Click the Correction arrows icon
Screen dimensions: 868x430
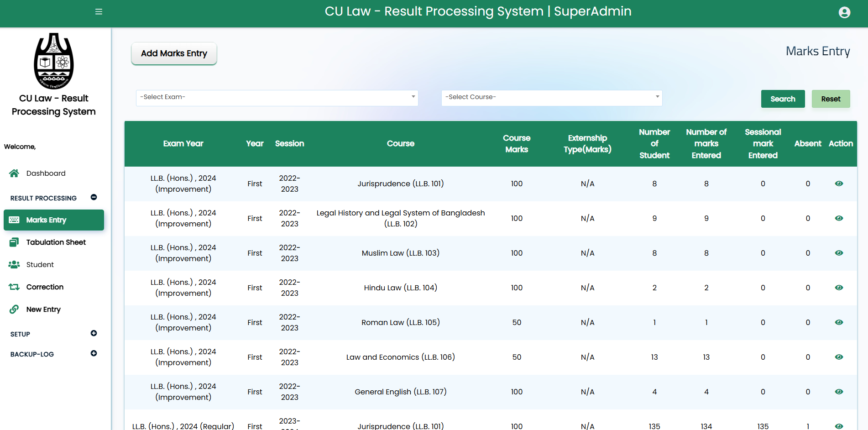click(x=14, y=287)
